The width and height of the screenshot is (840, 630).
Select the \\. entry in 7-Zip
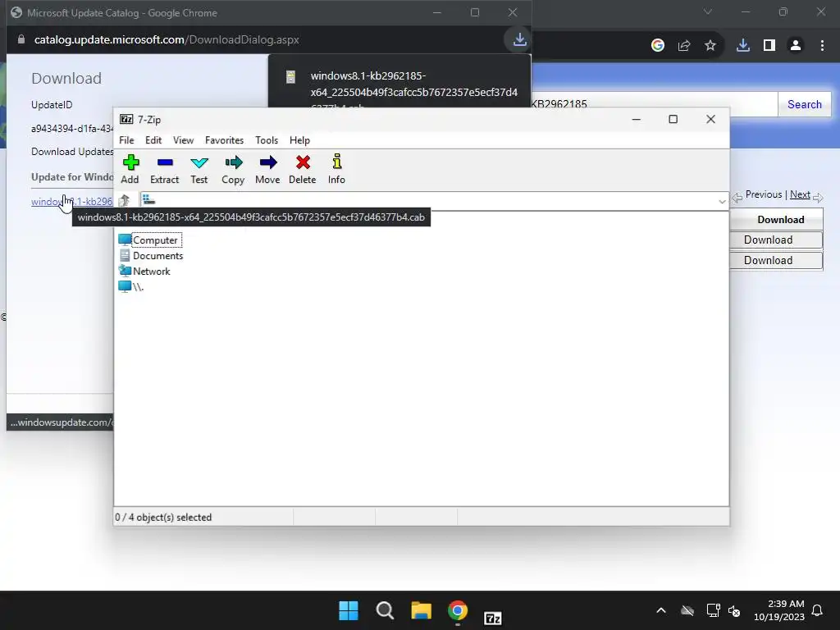pos(132,286)
